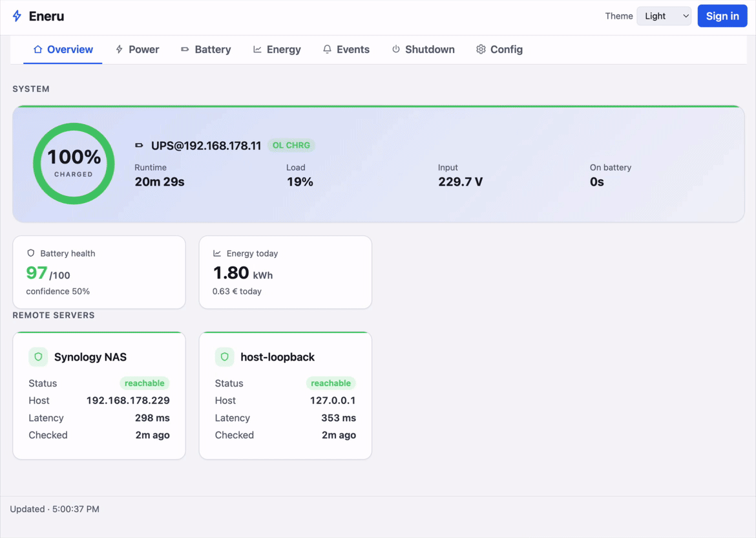
Task: Click the reachable badge for host-loopback
Action: (331, 383)
